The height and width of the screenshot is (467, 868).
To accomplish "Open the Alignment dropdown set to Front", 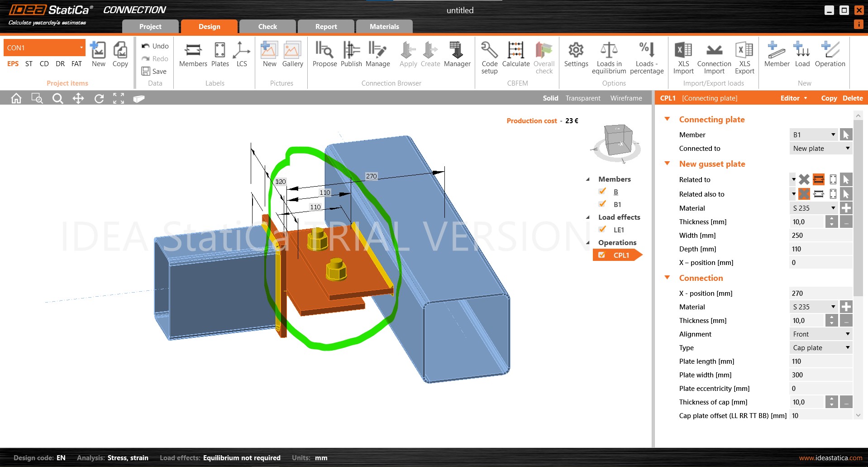I will point(820,334).
